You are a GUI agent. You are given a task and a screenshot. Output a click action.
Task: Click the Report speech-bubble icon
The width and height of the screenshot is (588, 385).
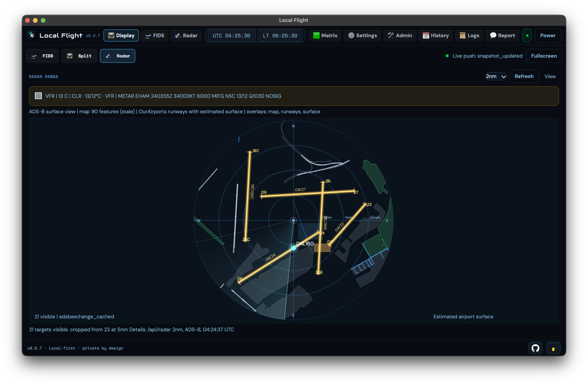[493, 36]
